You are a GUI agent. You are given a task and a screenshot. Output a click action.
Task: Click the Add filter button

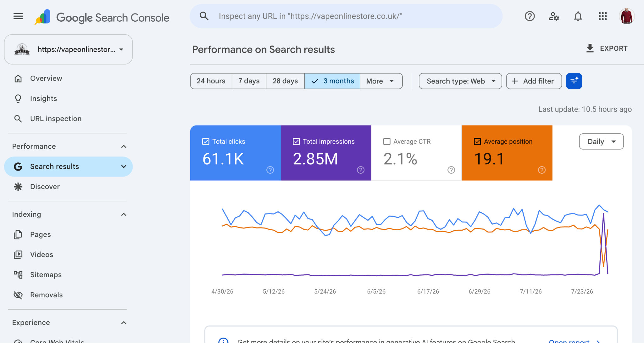click(x=534, y=81)
